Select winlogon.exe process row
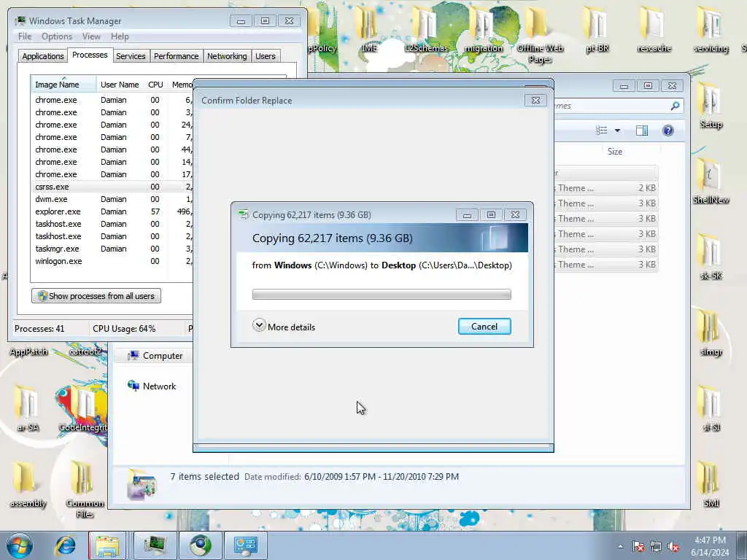This screenshot has width=747, height=560. 112,261
